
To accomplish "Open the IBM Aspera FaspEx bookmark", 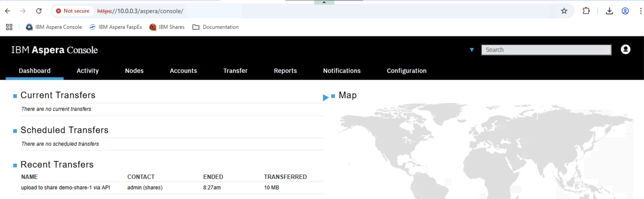I will pos(115,27).
